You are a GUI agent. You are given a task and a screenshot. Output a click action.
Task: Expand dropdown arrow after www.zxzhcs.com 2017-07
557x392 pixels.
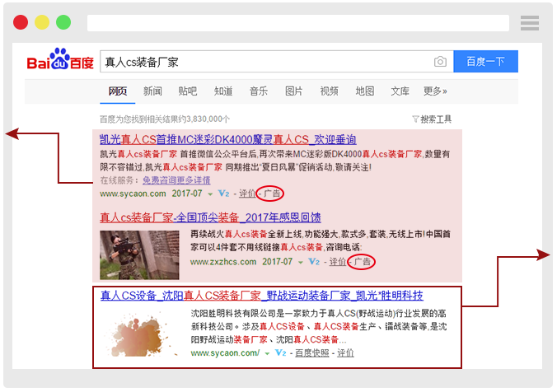point(301,263)
